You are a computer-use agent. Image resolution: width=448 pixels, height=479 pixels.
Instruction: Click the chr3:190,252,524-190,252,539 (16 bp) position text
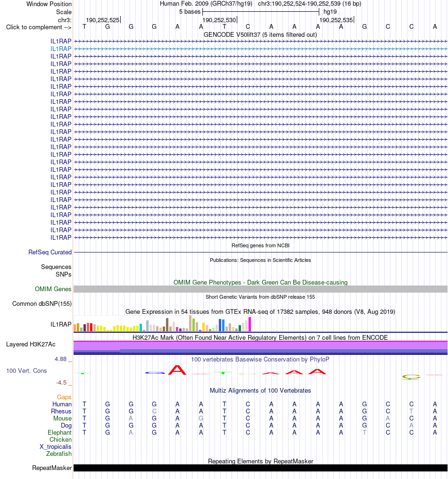coord(309,4)
